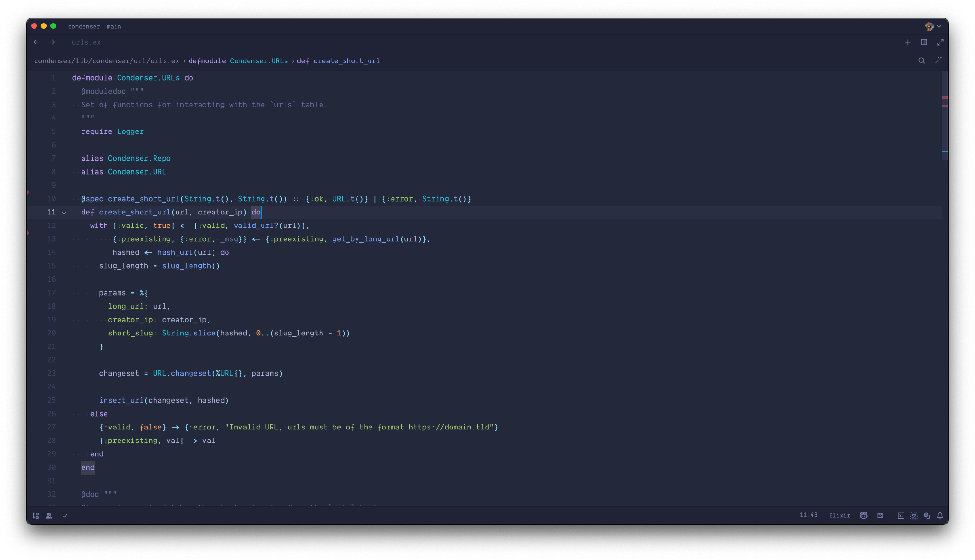975x560 pixels.
Task: Toggle the collaboration panel
Action: pos(49,516)
